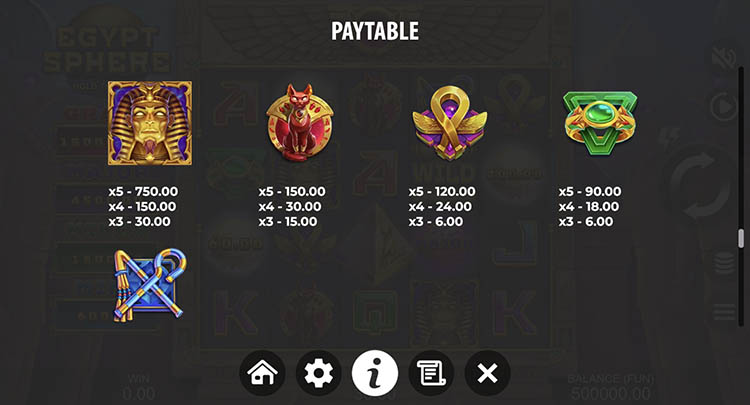This screenshot has height=405, width=750.
Task: Click the PAYTABLE heading
Action: coord(375,31)
